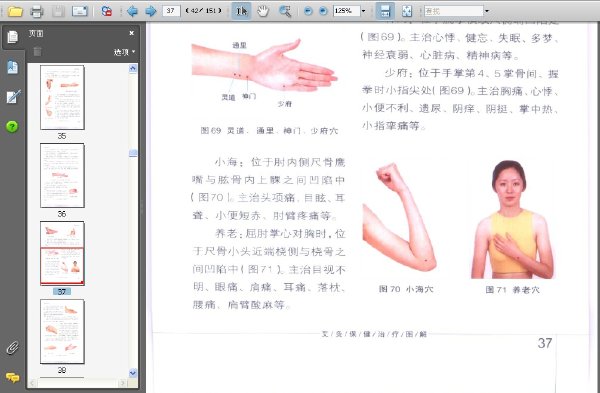600x393 pixels.
Task: Click the thumbnail scrollbar up arrow
Action: click(x=133, y=68)
